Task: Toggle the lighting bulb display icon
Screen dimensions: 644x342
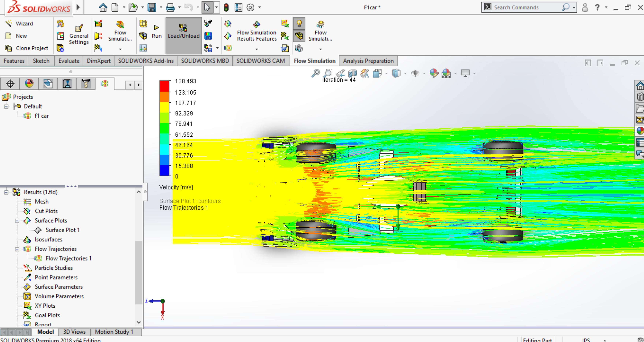Action: [299, 23]
